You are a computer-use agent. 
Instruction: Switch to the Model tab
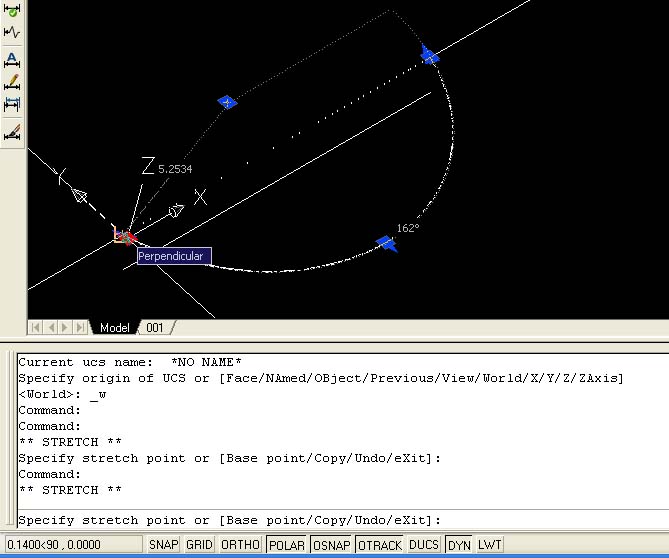(114, 328)
